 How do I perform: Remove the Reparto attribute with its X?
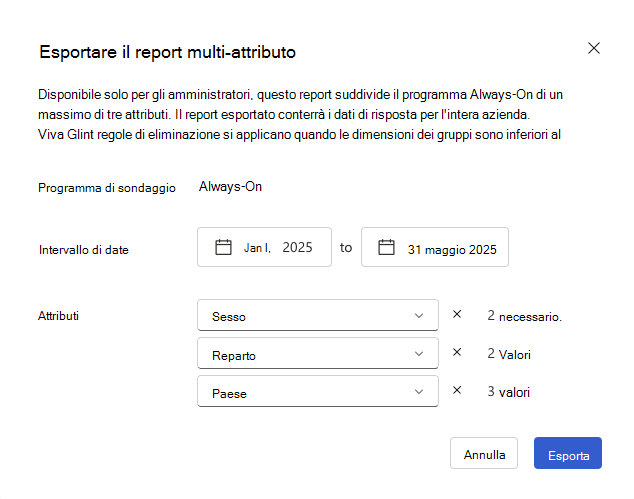click(457, 352)
